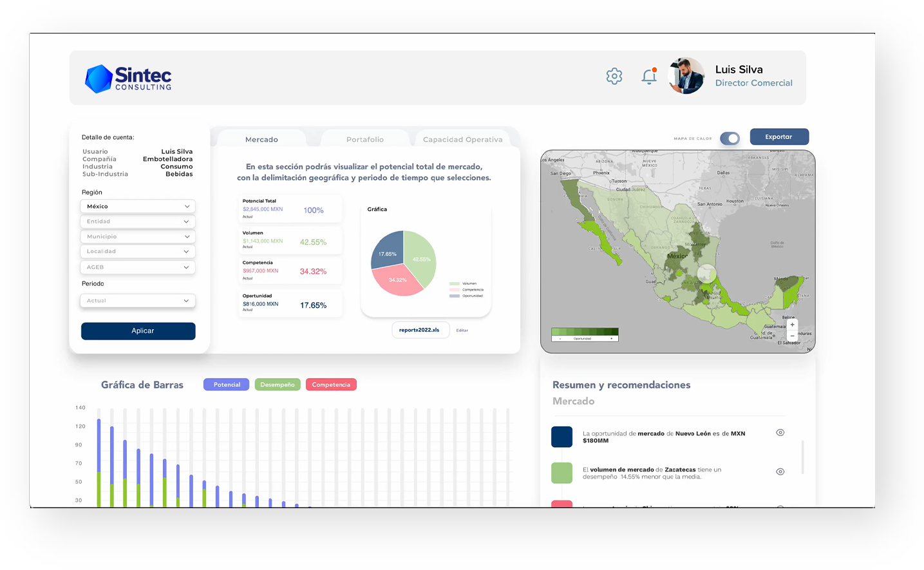
Task: Click the Bebidas sub-industria value
Action: pyautogui.click(x=179, y=174)
